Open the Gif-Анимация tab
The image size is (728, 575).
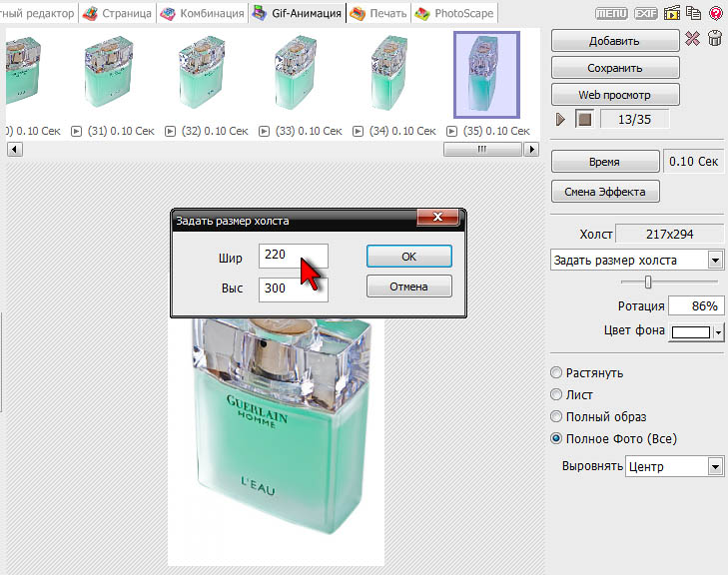pyautogui.click(x=298, y=13)
